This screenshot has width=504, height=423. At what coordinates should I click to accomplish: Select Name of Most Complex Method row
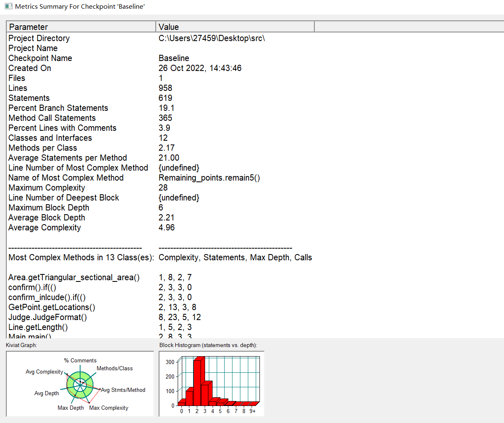pyautogui.click(x=66, y=178)
